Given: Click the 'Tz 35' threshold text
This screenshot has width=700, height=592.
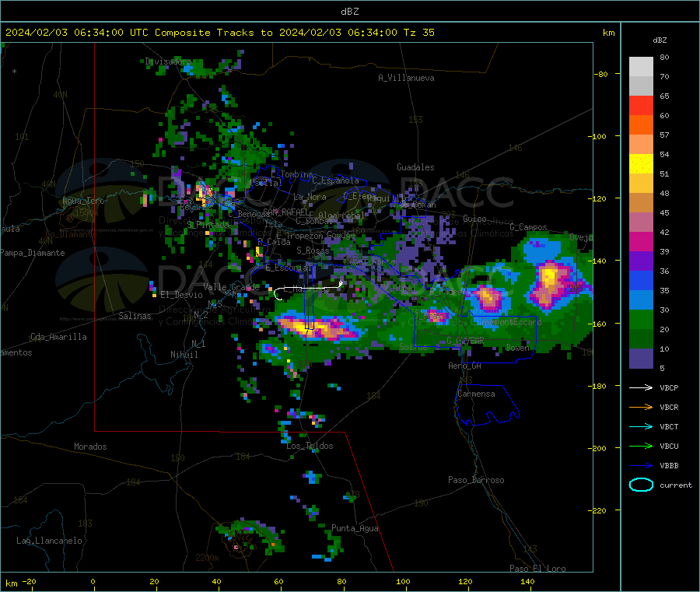Looking at the screenshot, I should click(x=418, y=33).
